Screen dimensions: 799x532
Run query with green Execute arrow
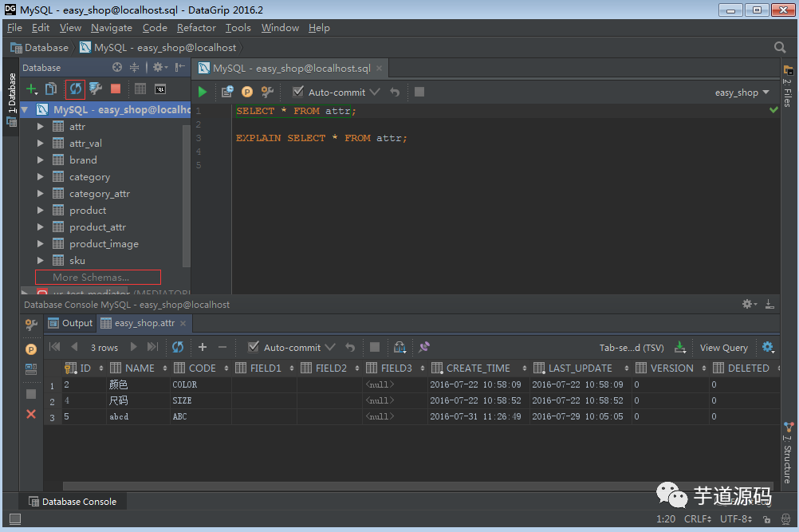(x=203, y=92)
